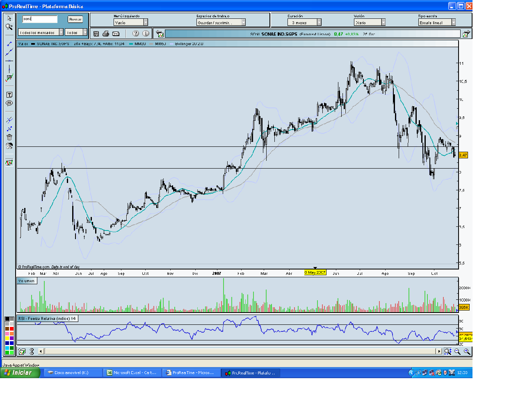Viewport: 525px width, 420px height.
Task: Pick the orange color swatch
Action: click(x=11, y=333)
